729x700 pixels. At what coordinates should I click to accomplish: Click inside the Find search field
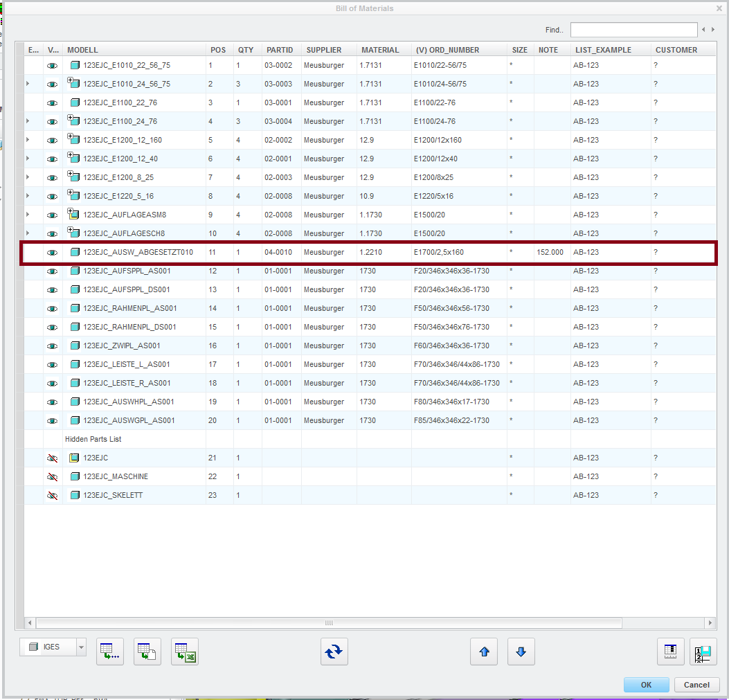click(x=633, y=29)
